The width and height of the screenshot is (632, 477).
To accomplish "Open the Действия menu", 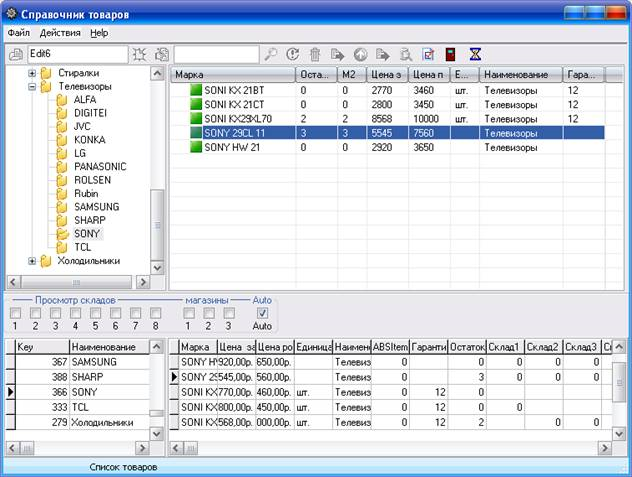I will click(x=60, y=33).
